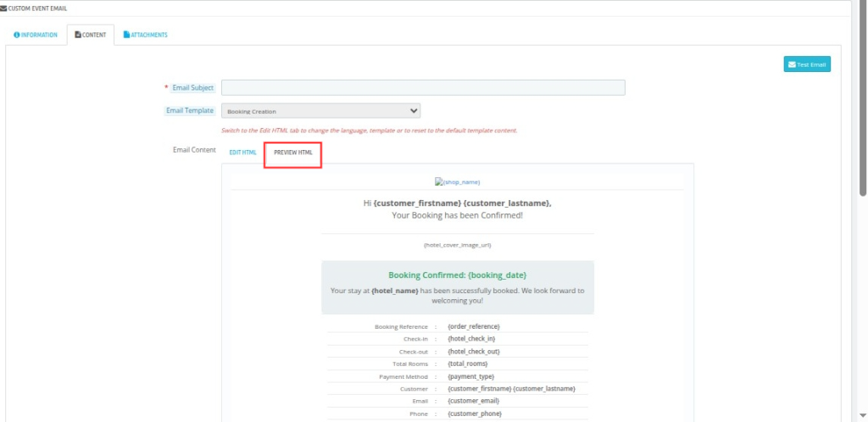
Task: Click the hotel_cover_image_url placeholder in preview
Action: point(458,245)
